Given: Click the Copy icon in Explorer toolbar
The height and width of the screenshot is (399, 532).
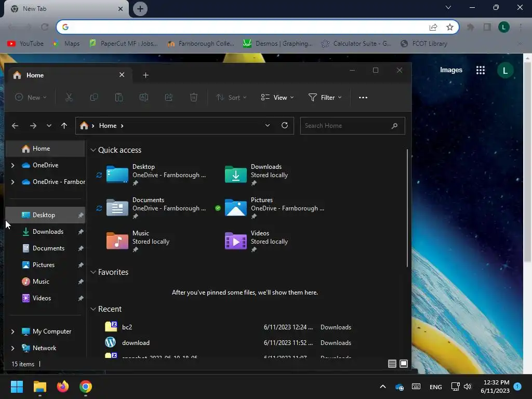Looking at the screenshot, I should (94, 97).
